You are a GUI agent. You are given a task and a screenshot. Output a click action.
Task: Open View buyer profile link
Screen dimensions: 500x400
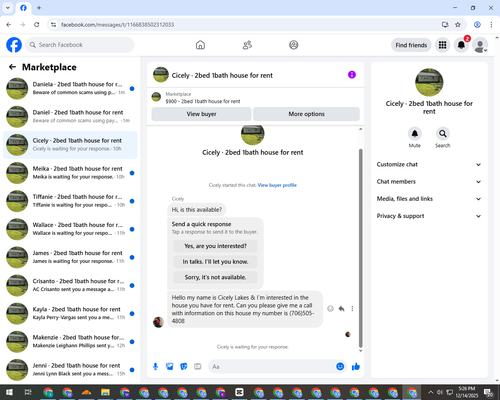[x=277, y=185]
